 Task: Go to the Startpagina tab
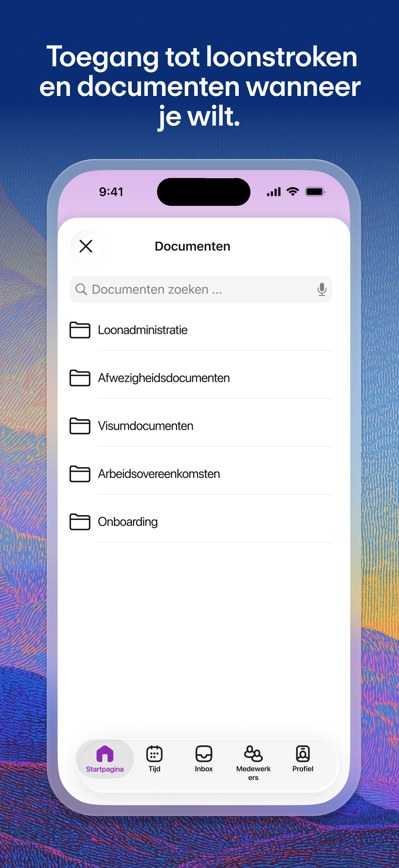[105, 759]
